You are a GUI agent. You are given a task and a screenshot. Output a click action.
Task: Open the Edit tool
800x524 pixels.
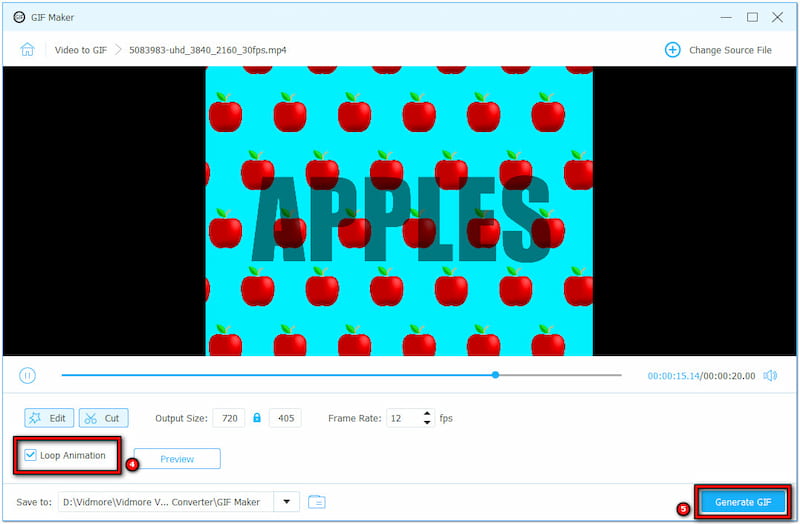click(48, 418)
